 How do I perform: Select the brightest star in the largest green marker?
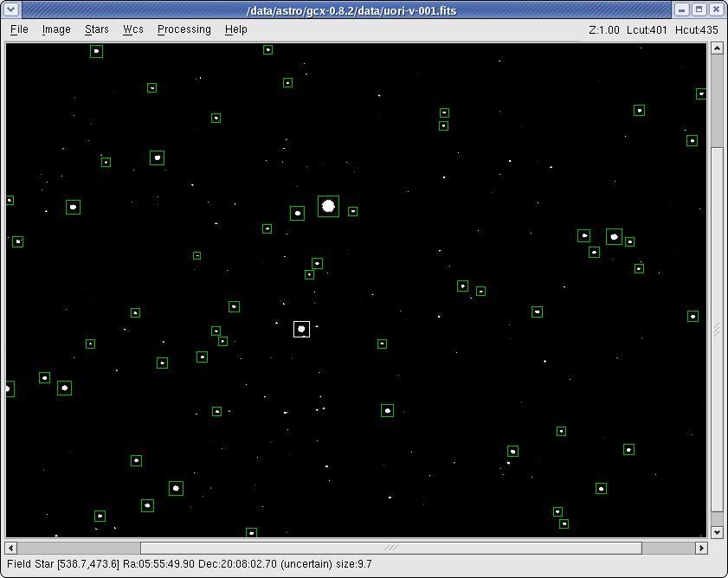tap(328, 206)
